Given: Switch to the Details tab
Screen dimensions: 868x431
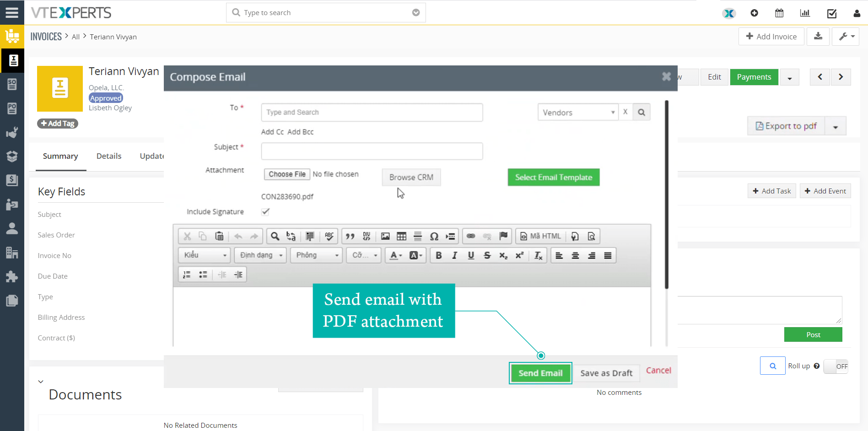Looking at the screenshot, I should coord(109,156).
